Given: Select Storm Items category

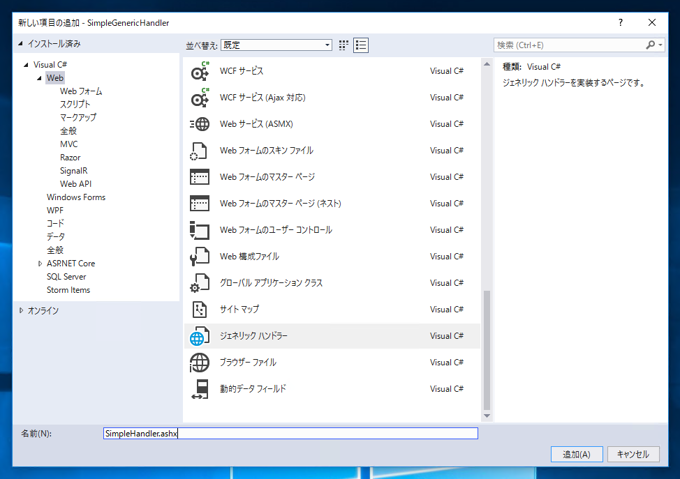Looking at the screenshot, I should (x=68, y=290).
